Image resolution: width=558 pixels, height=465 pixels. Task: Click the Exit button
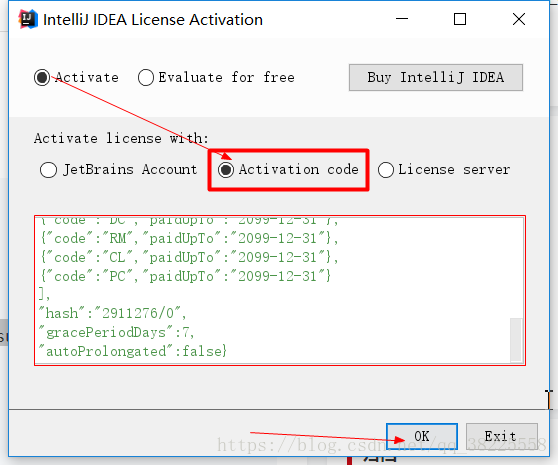501,436
